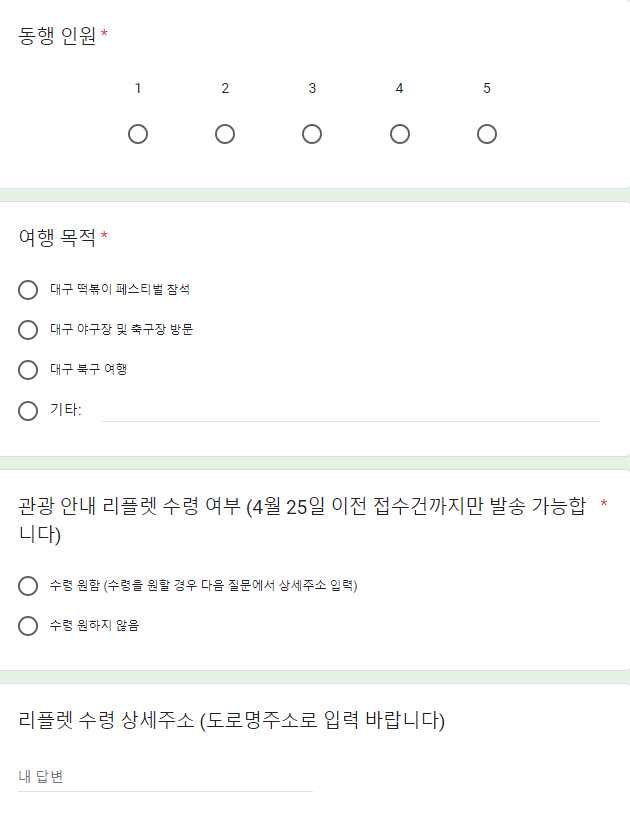Select 4 on the 동행 인원 scale

(x=400, y=132)
